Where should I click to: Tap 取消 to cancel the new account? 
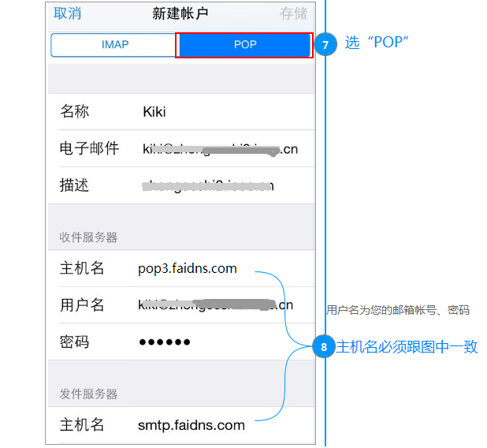68,13
